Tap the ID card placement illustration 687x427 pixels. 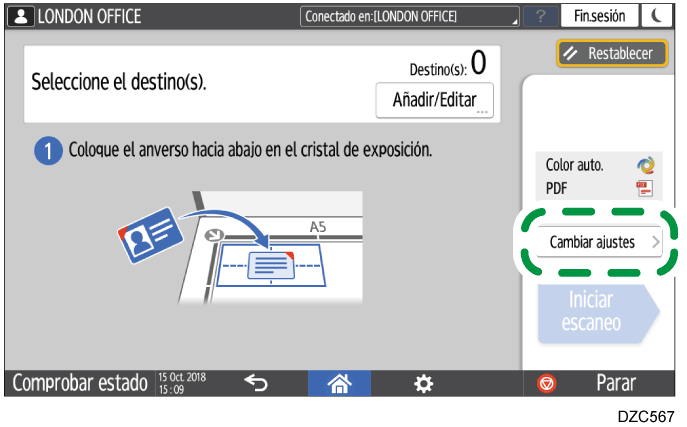[x=240, y=247]
